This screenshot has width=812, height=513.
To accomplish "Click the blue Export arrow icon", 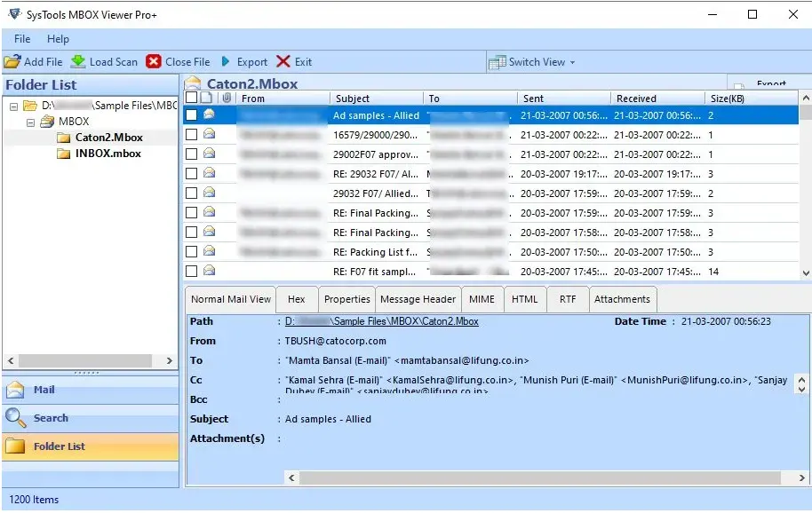I will pos(226,61).
